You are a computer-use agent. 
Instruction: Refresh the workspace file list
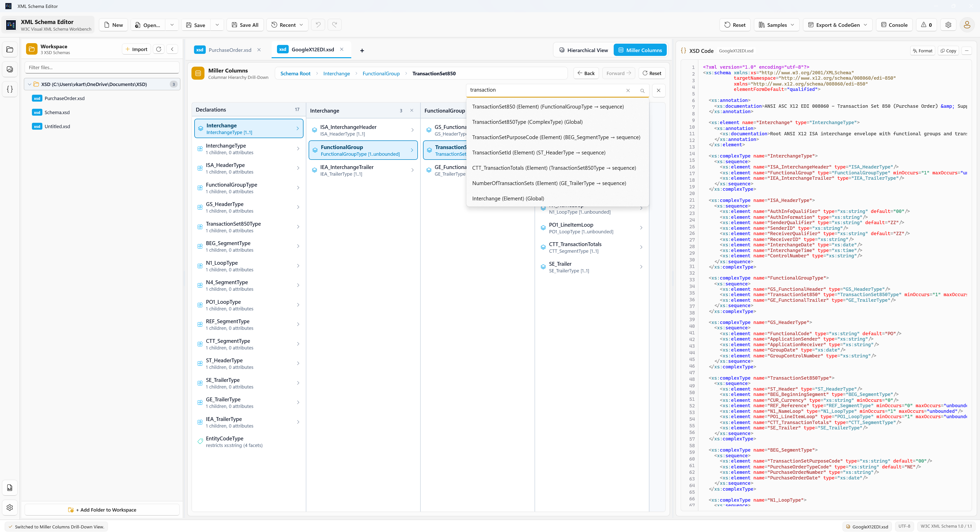pos(159,49)
